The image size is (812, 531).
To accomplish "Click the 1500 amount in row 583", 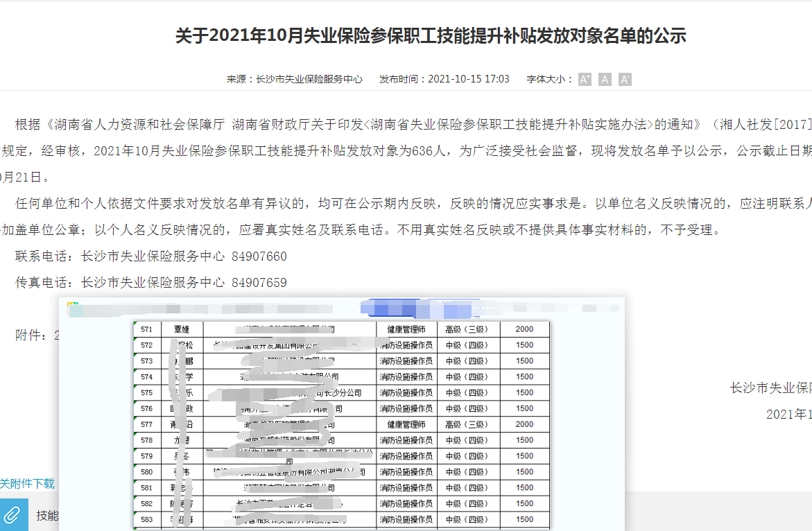I will pos(524,519).
